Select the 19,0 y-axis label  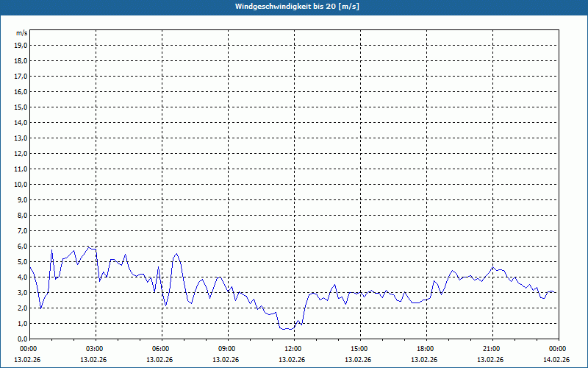coord(21,45)
